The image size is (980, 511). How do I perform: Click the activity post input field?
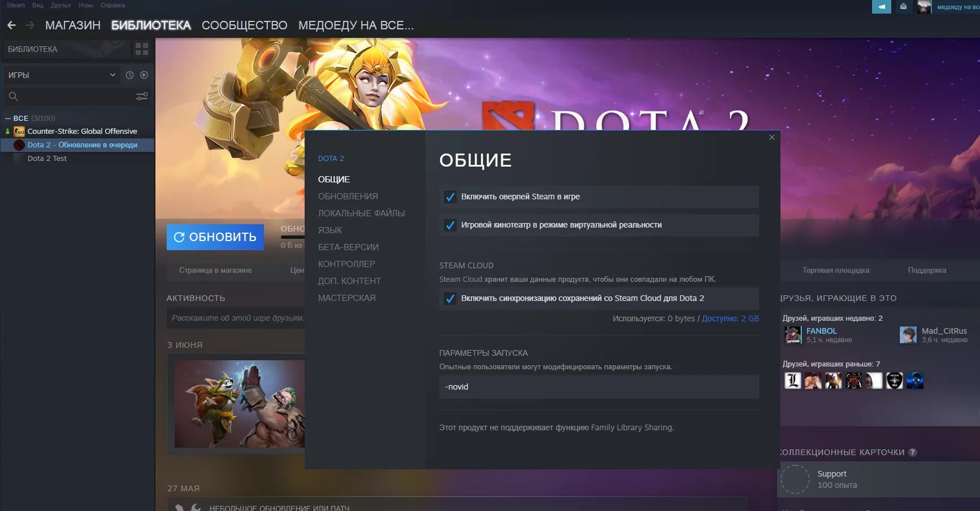point(236,318)
